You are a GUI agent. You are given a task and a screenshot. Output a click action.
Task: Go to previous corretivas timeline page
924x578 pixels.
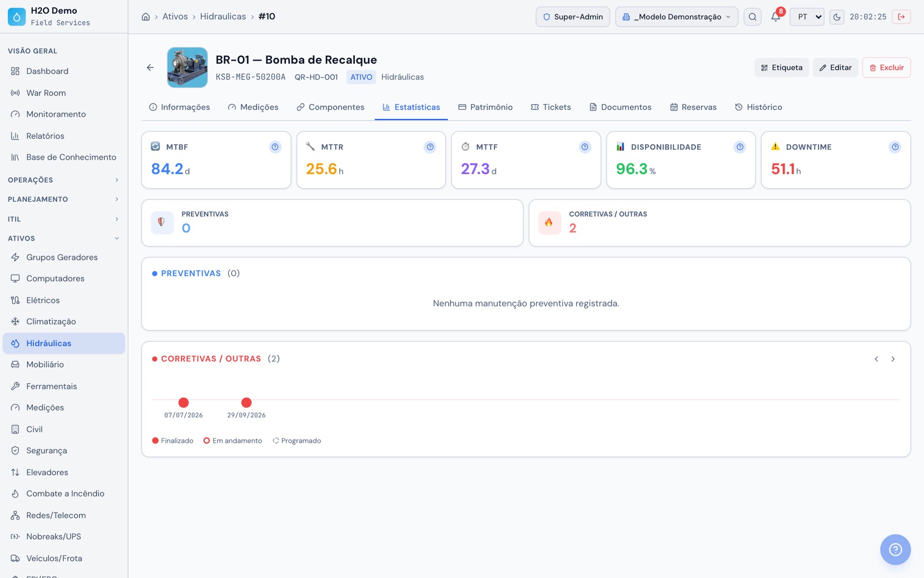(x=877, y=359)
